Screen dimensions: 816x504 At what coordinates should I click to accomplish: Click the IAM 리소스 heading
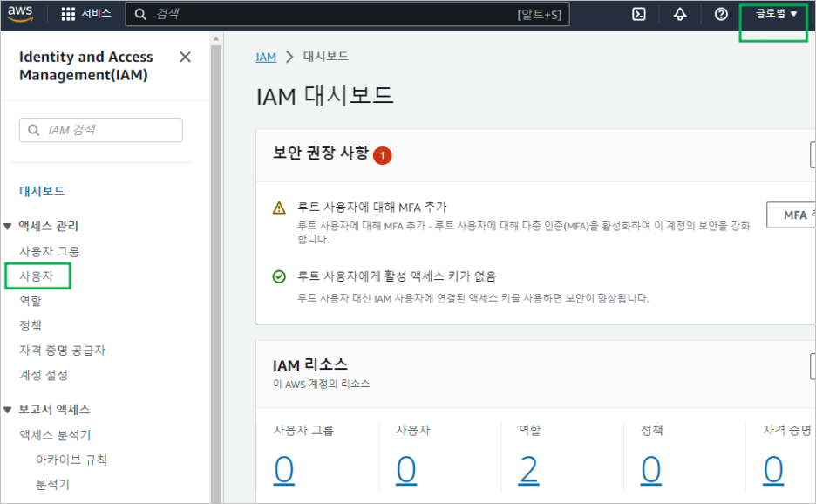(x=310, y=364)
